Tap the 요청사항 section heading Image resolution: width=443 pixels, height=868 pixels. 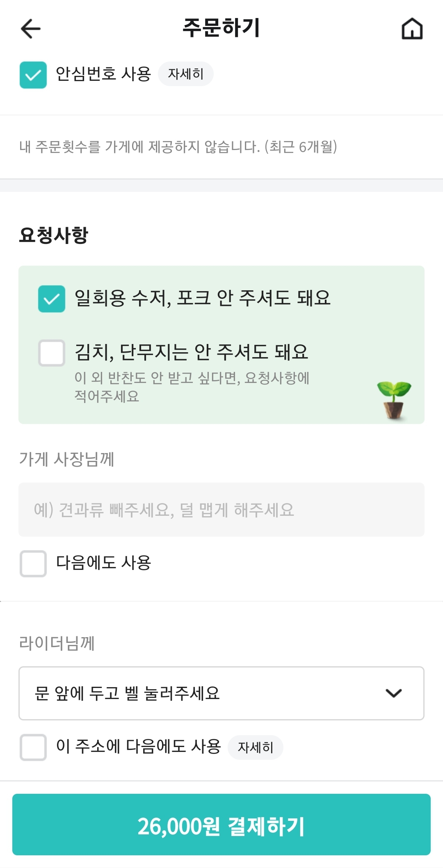(x=54, y=235)
